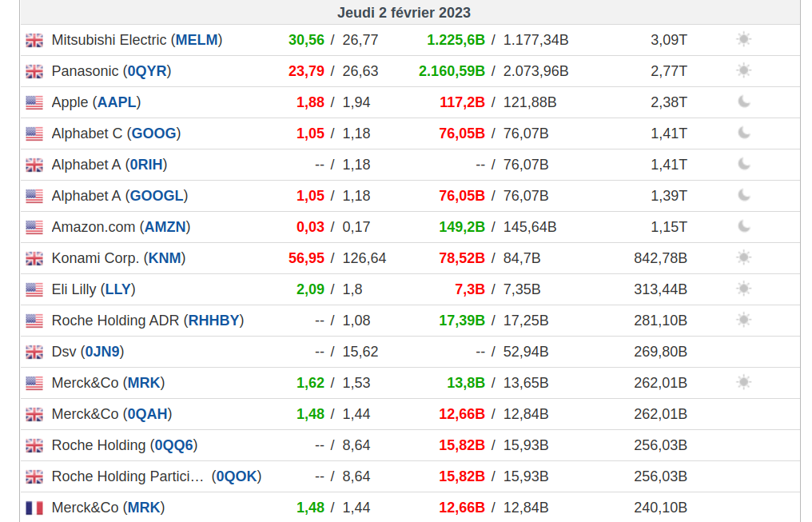Open the LLY ticker link
The width and height of the screenshot is (812, 522).
click(118, 289)
